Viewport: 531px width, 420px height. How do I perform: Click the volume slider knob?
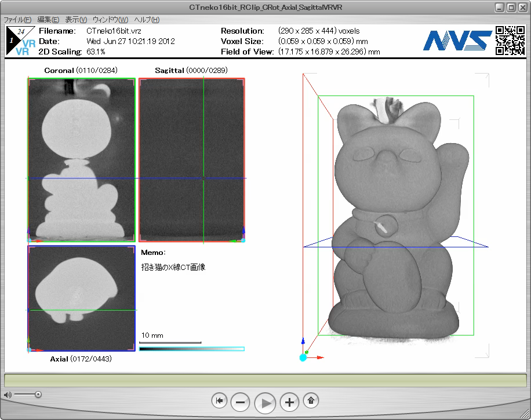pyautogui.click(x=38, y=395)
